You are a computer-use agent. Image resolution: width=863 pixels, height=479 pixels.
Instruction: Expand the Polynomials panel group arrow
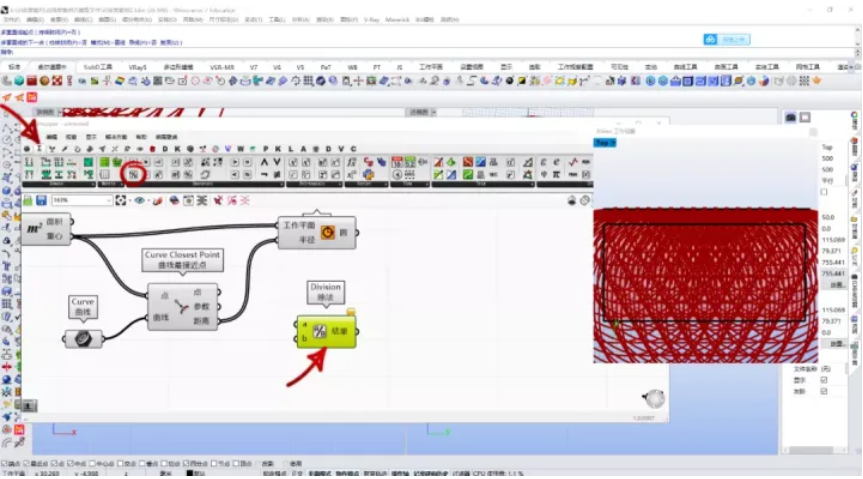click(x=339, y=184)
